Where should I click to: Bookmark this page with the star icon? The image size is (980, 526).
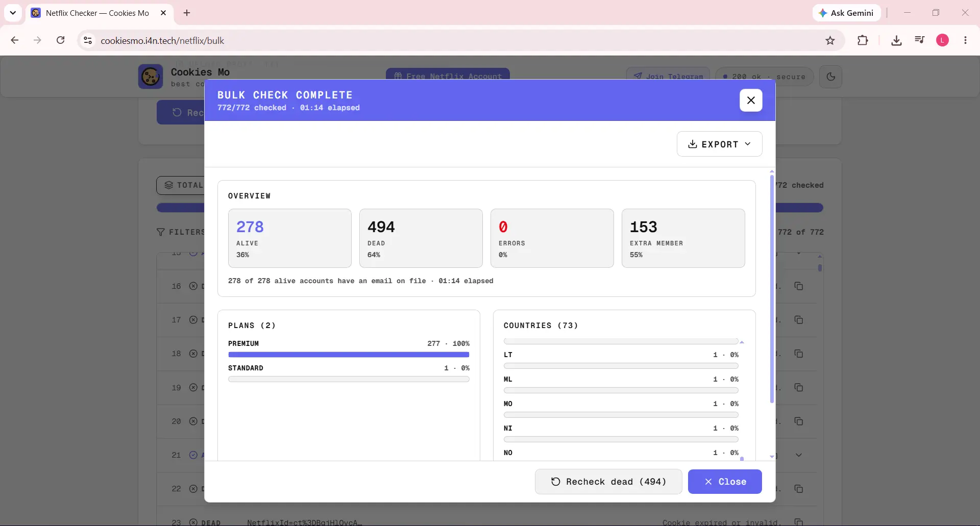[830, 40]
